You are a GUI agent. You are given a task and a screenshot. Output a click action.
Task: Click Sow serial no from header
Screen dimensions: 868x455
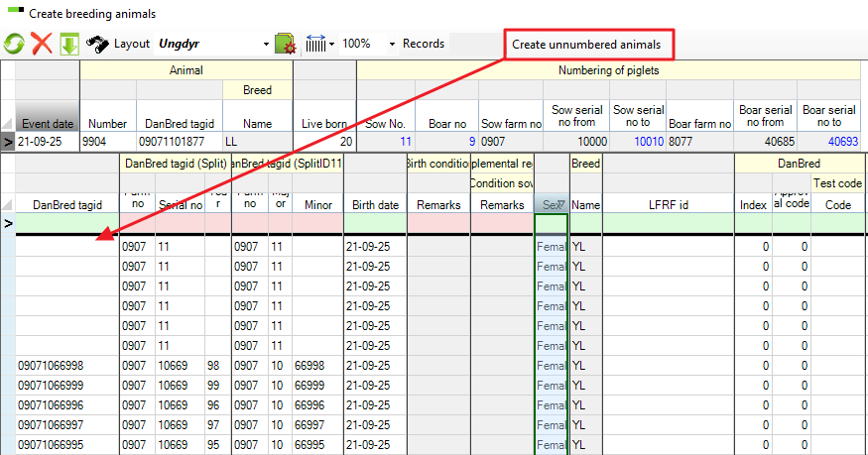(576, 116)
